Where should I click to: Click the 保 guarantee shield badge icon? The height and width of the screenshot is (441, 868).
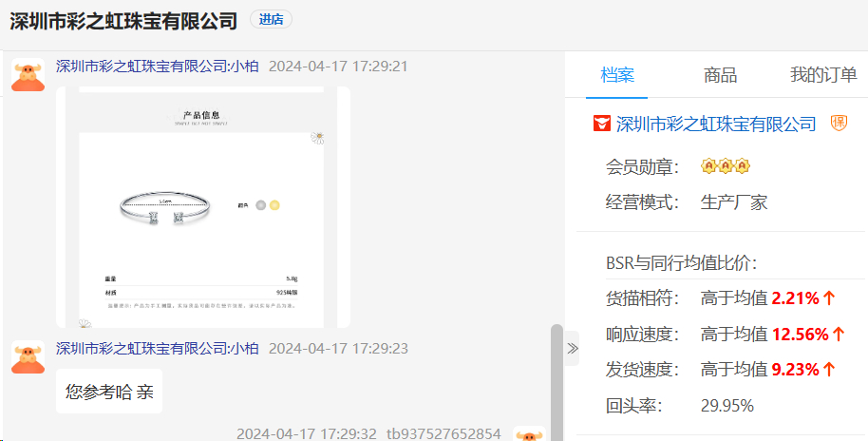coord(839,123)
